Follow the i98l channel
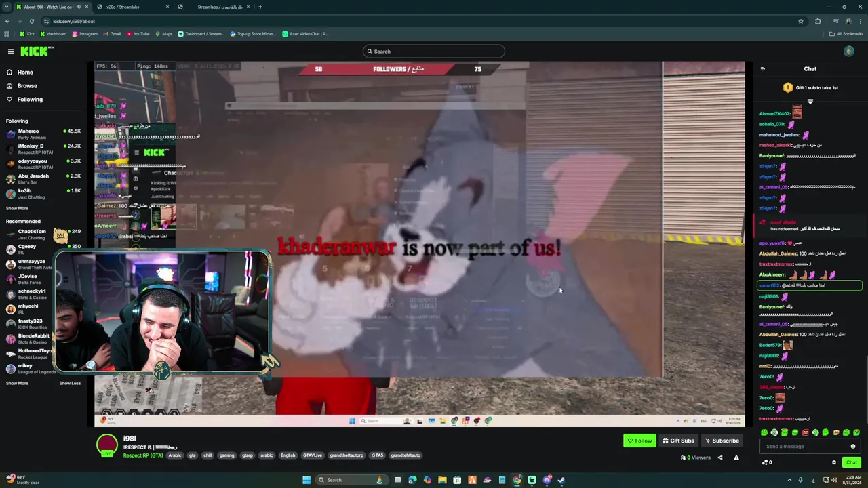 (639, 441)
